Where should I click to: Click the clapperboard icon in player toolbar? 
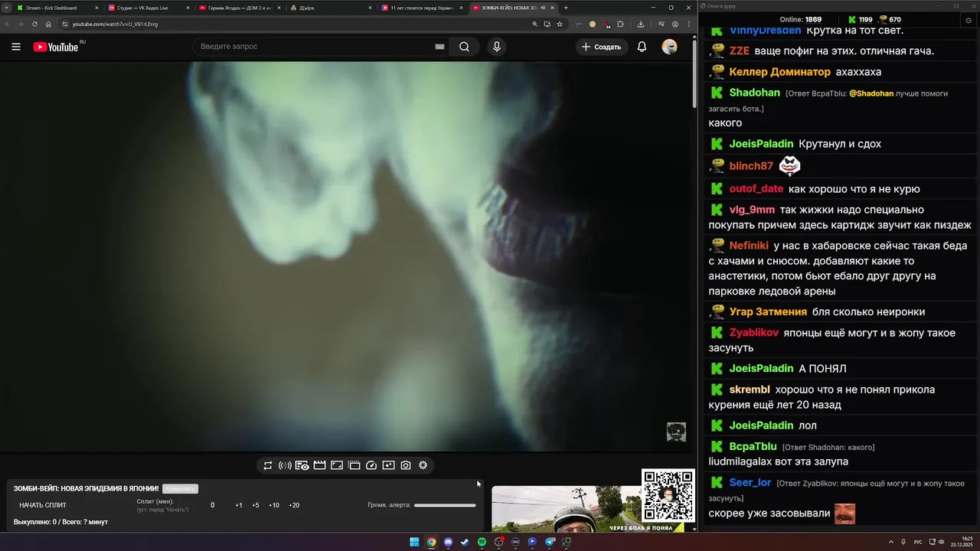click(x=319, y=465)
